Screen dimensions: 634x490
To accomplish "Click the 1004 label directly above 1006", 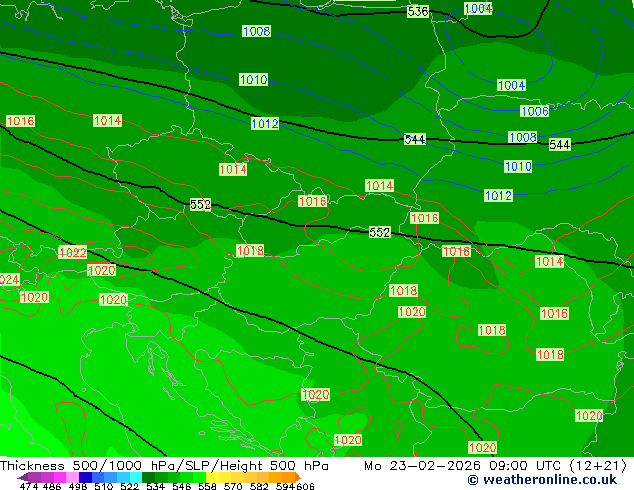I will [511, 85].
